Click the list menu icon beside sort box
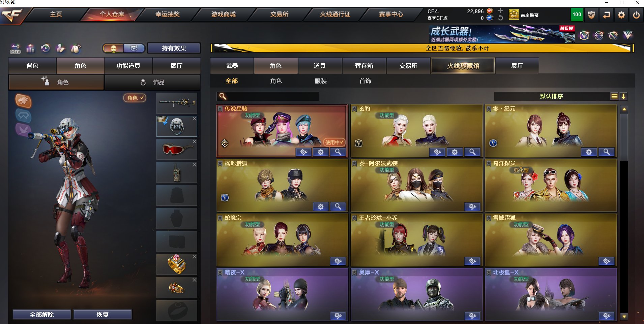 click(x=614, y=96)
